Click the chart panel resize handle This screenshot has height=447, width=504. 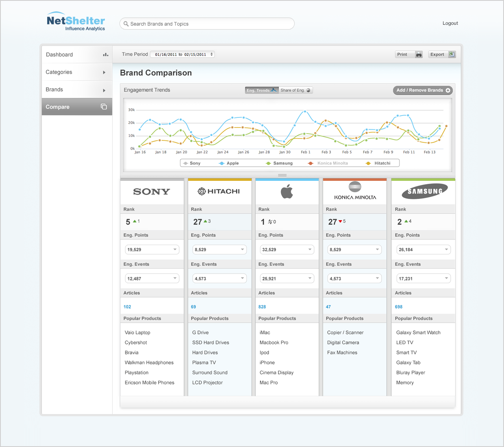(282, 175)
